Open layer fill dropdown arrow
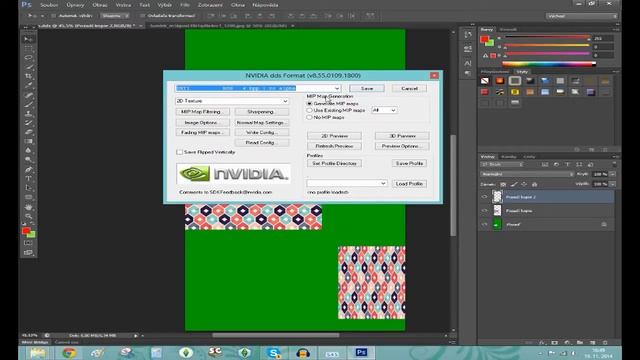This screenshot has height=360, width=640. tap(613, 184)
